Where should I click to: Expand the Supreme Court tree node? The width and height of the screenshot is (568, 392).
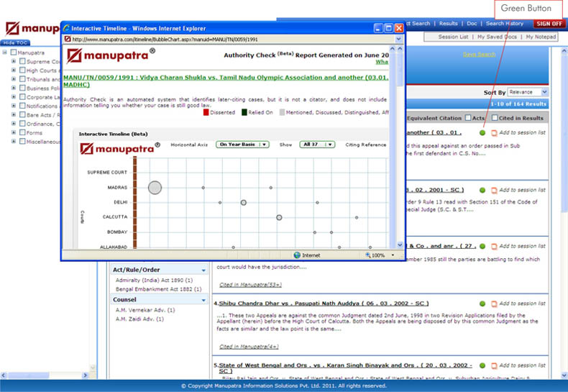coord(14,61)
